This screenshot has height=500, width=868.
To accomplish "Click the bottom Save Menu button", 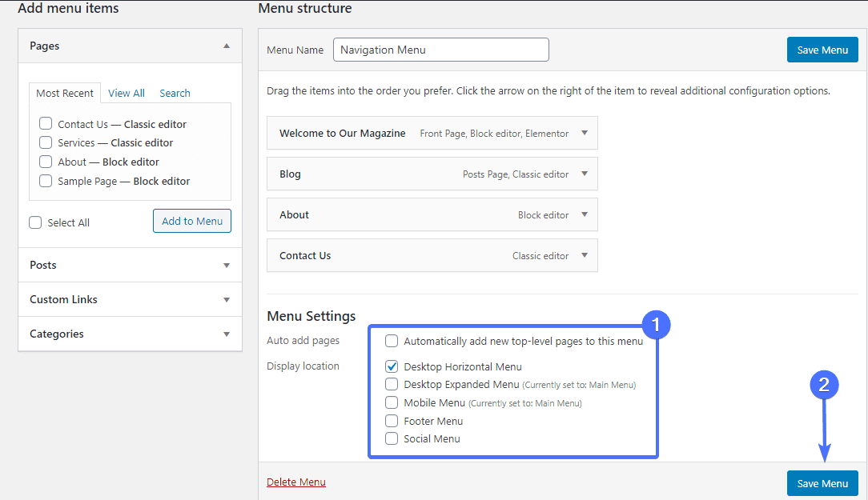I will 822,483.
